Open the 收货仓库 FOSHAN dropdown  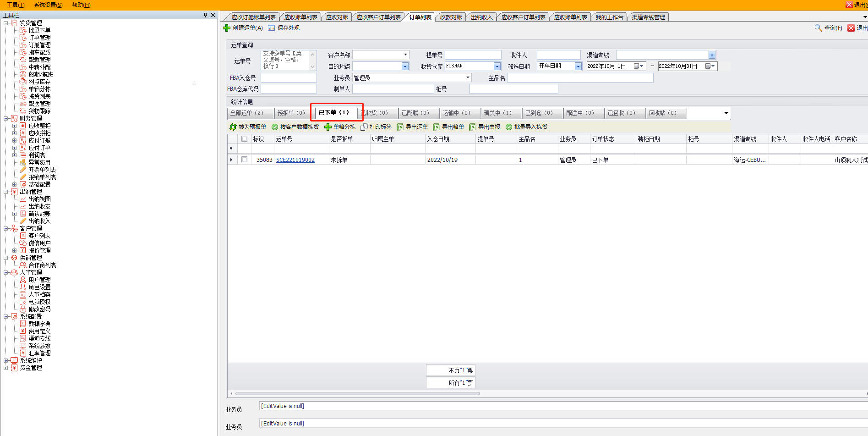point(497,66)
